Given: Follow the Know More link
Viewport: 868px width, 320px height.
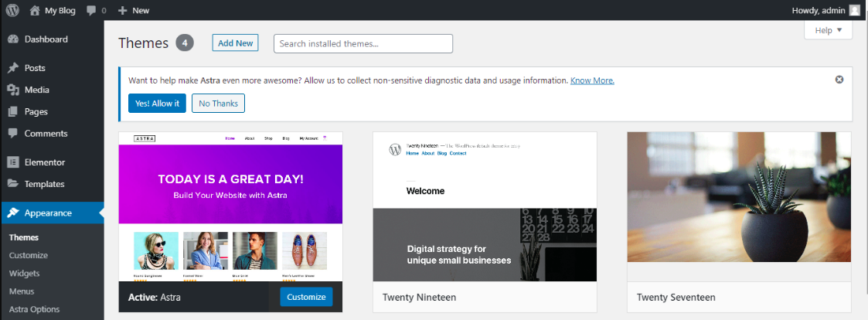Looking at the screenshot, I should [x=592, y=80].
